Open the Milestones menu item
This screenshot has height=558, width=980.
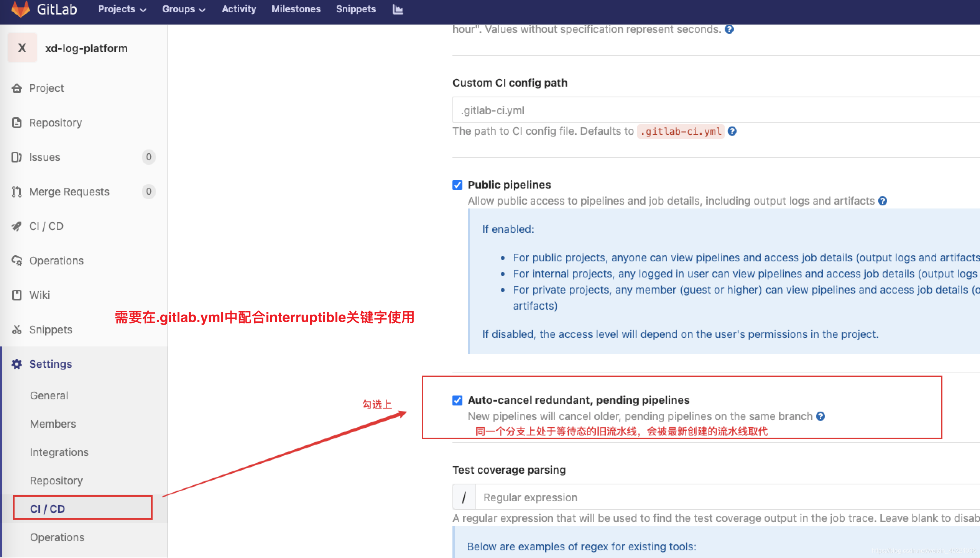tap(296, 9)
